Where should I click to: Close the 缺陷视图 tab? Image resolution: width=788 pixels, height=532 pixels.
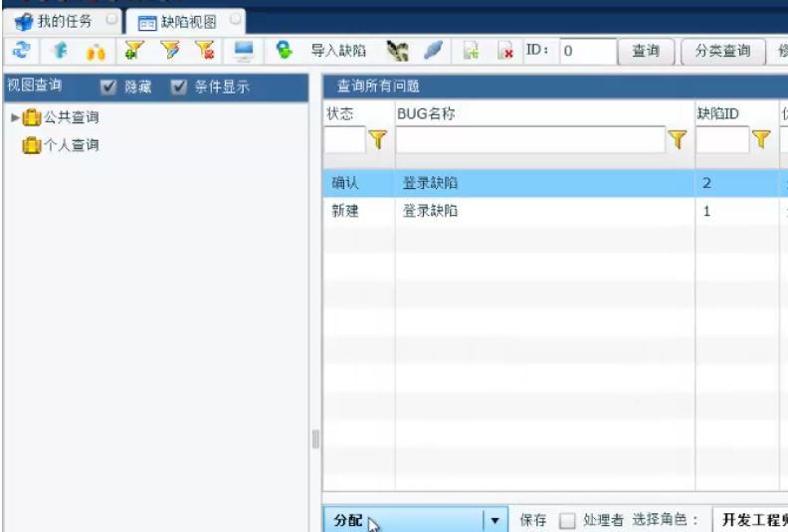click(x=235, y=20)
